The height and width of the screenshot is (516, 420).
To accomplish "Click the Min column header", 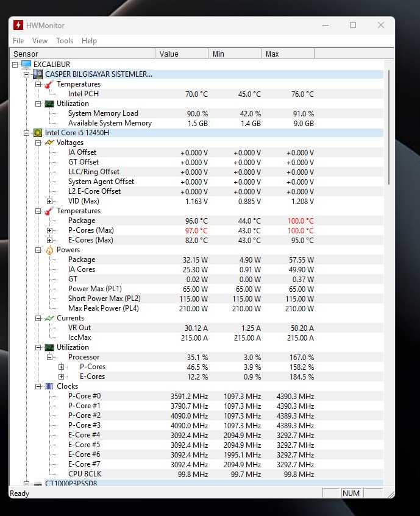I will [x=235, y=54].
